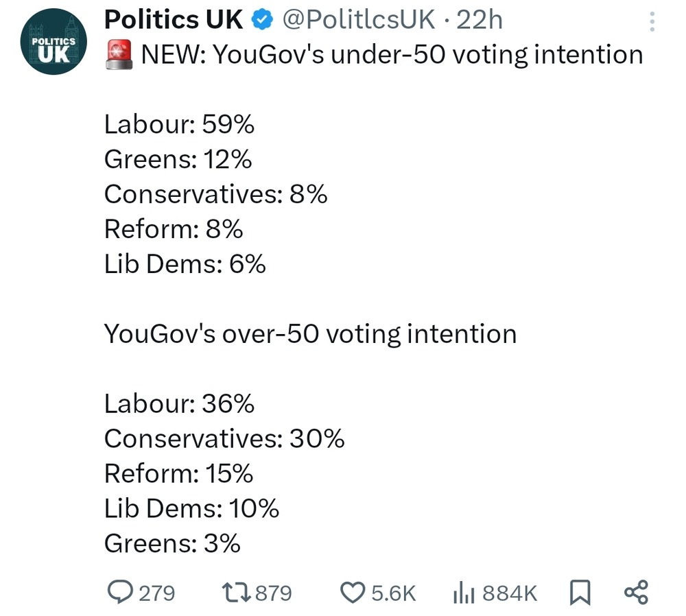Bookmark this Politics UK tweet
The width and height of the screenshot is (686, 616).
tap(580, 592)
